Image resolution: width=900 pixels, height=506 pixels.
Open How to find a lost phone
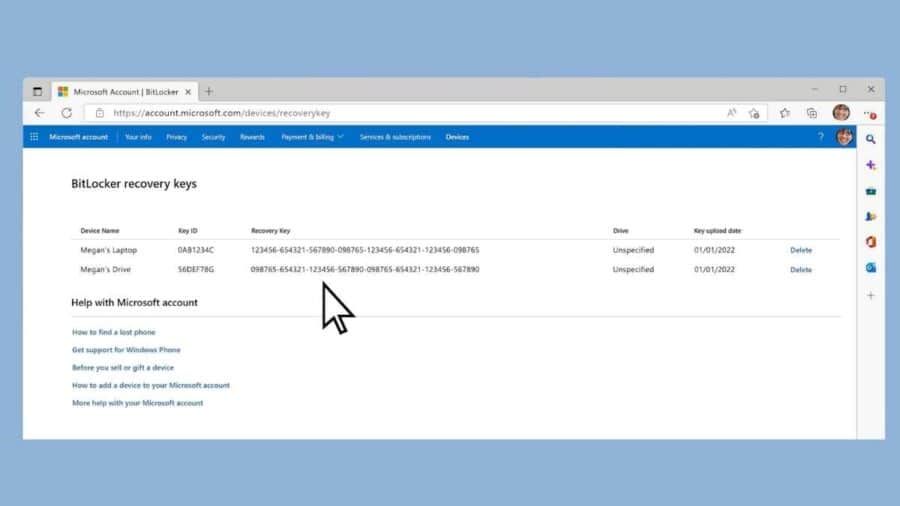(x=114, y=332)
